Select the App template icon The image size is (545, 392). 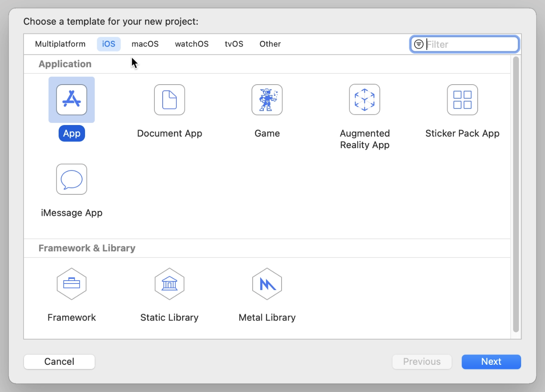pos(71,100)
